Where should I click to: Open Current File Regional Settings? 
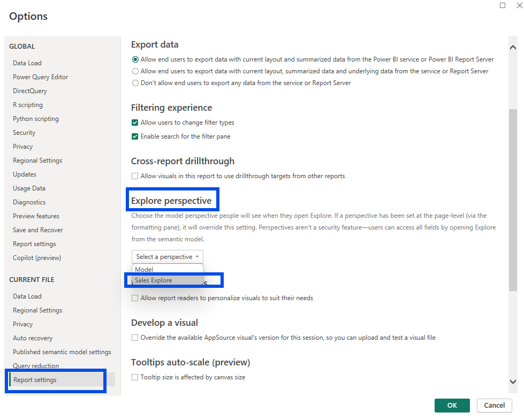[x=37, y=310]
